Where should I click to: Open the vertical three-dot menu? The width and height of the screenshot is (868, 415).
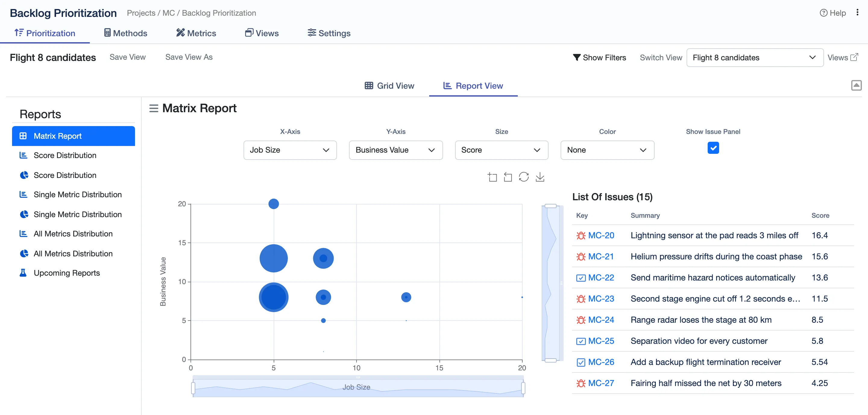click(x=857, y=13)
